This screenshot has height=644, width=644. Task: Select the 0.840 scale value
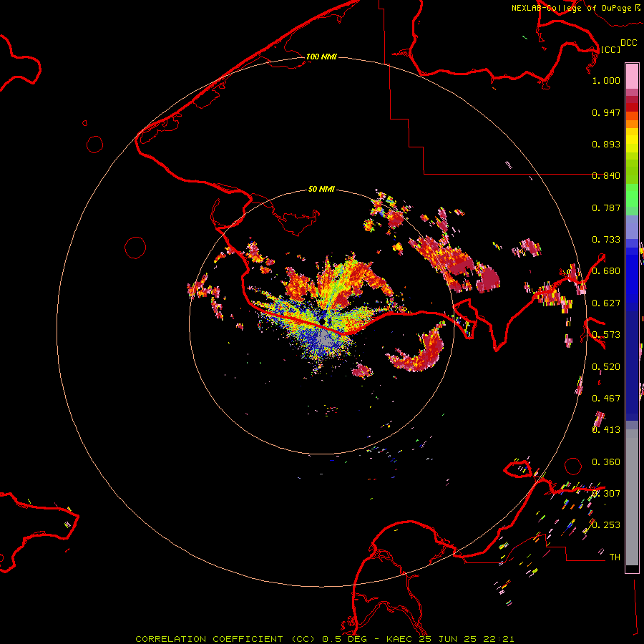point(606,176)
